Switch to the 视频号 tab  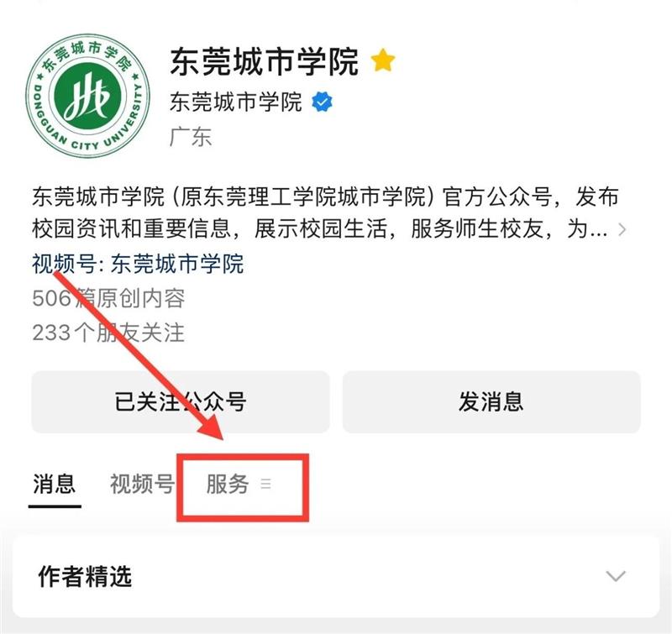142,484
